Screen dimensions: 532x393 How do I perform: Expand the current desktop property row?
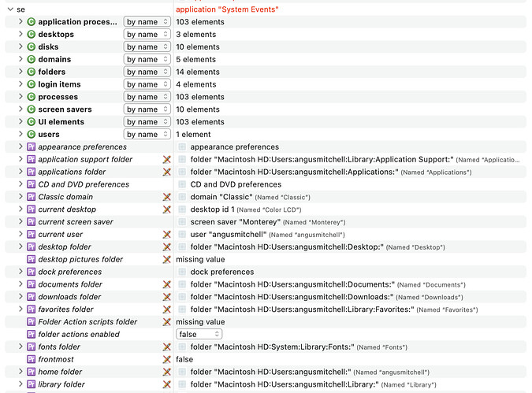click(x=20, y=209)
